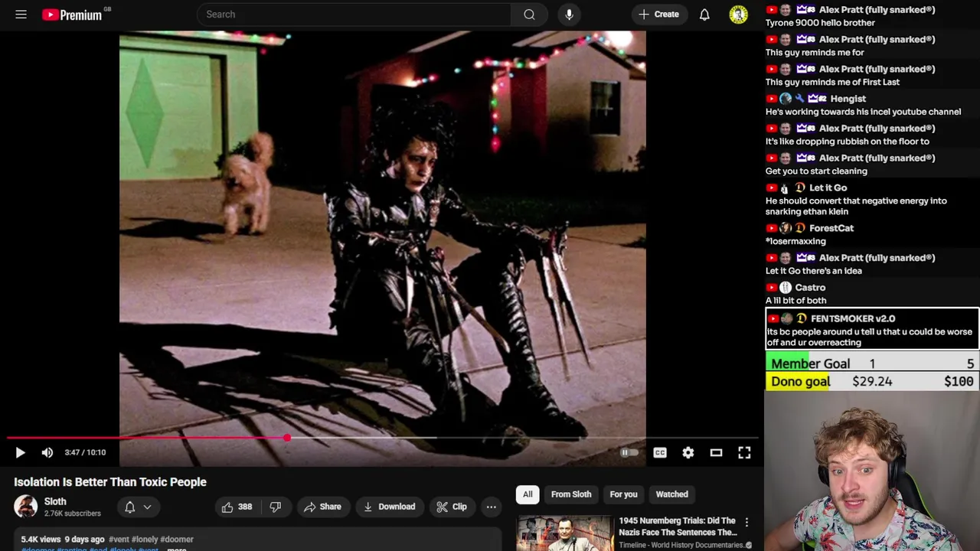
Task: Open the Create menu
Action: [658, 15]
